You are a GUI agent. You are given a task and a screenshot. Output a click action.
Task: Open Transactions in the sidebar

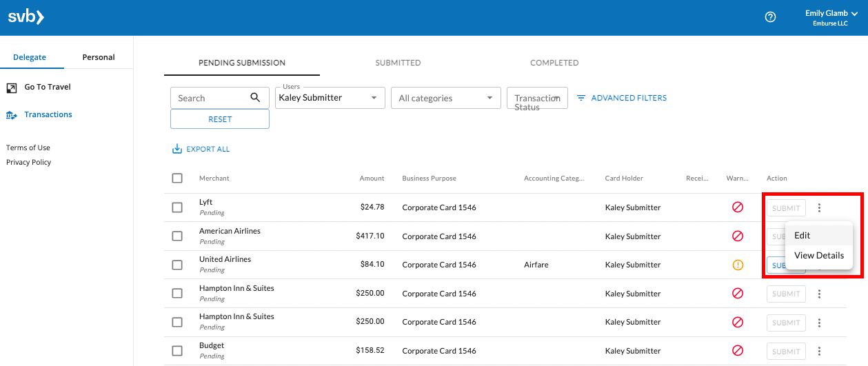click(x=48, y=114)
